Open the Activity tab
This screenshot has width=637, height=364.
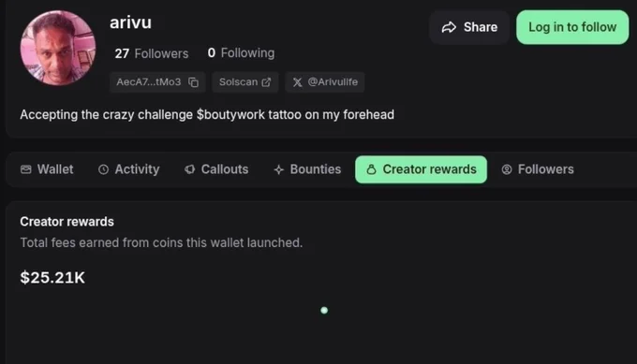[x=128, y=169]
